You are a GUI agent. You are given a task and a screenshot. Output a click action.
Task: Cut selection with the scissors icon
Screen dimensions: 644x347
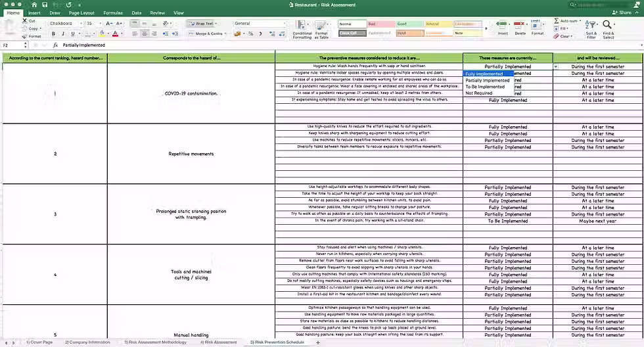pos(25,20)
